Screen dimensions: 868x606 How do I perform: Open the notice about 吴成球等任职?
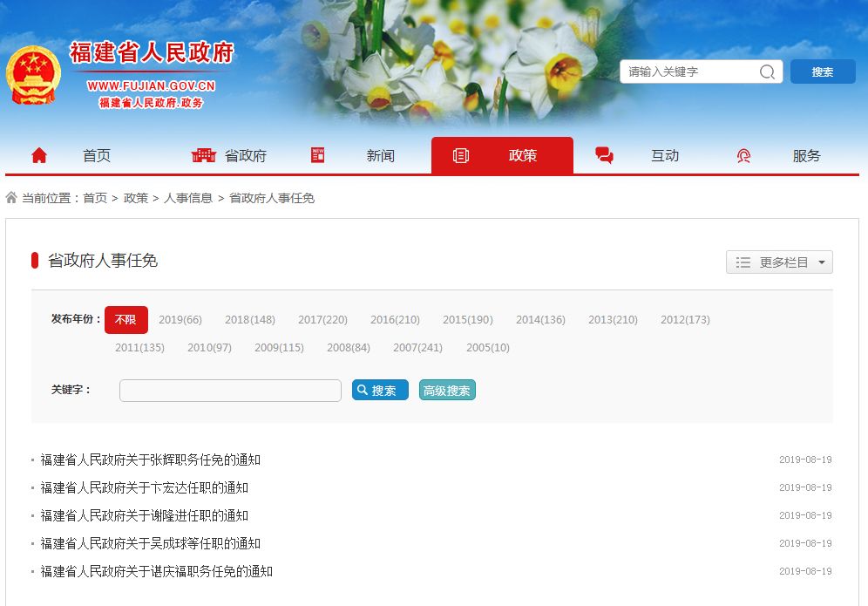[151, 543]
